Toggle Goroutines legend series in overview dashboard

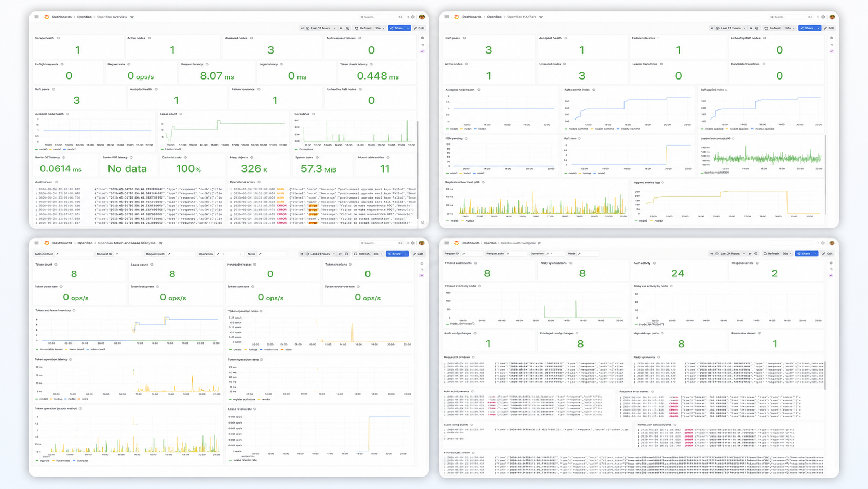(304, 149)
